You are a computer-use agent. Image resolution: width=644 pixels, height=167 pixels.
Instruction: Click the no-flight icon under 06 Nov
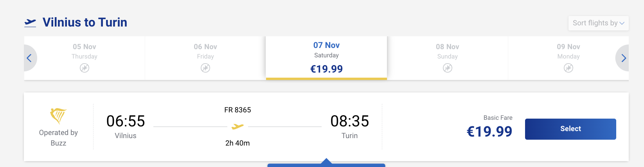point(205,68)
